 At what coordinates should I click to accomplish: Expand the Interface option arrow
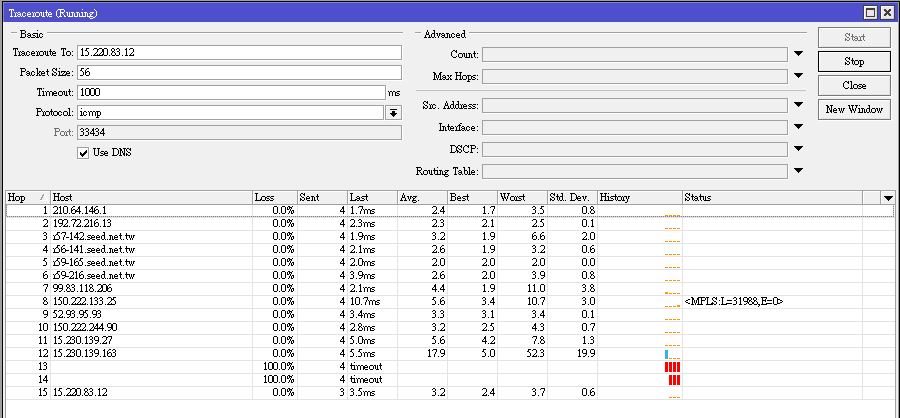pos(798,128)
